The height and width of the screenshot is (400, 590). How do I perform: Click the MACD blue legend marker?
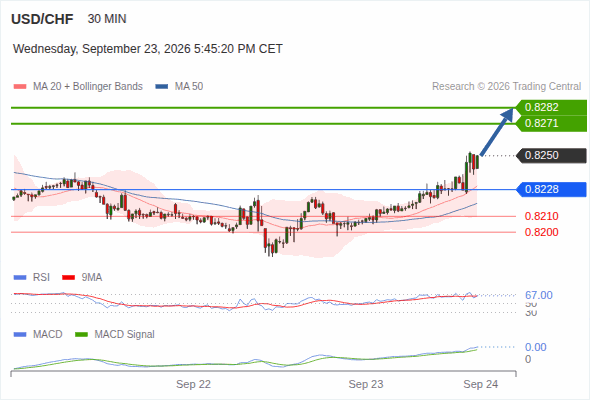(20, 334)
